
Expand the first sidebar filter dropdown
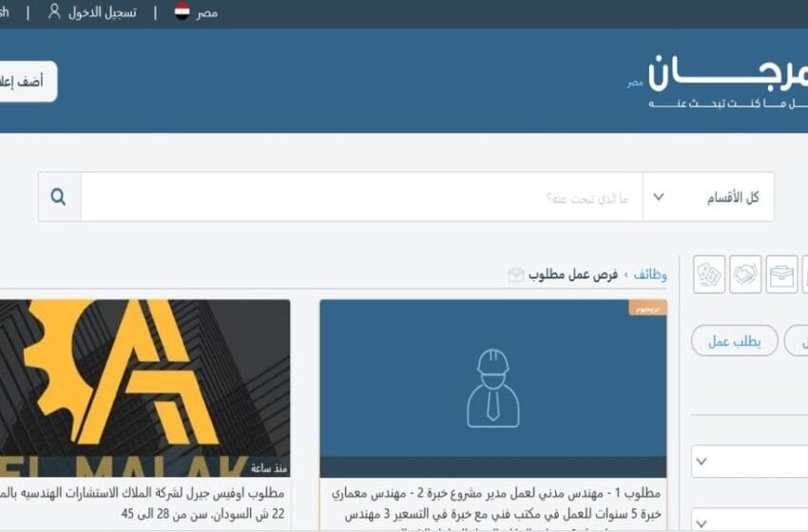(749, 462)
